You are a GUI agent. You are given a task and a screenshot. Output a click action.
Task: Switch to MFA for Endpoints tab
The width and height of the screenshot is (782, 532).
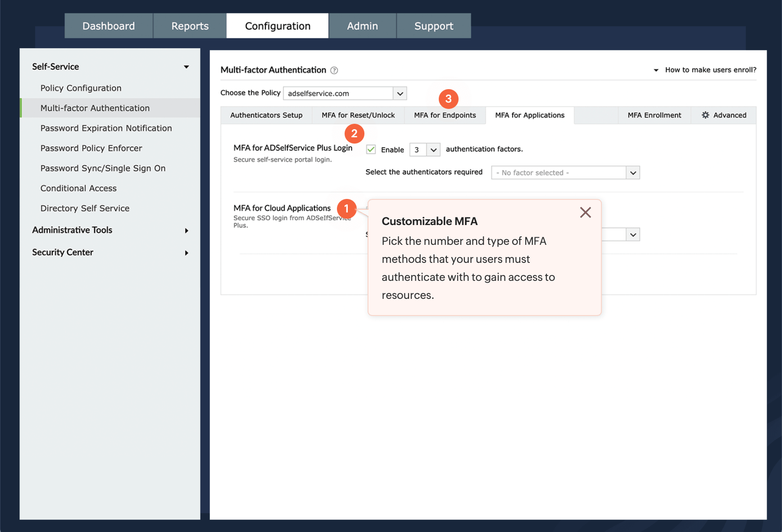445,115
